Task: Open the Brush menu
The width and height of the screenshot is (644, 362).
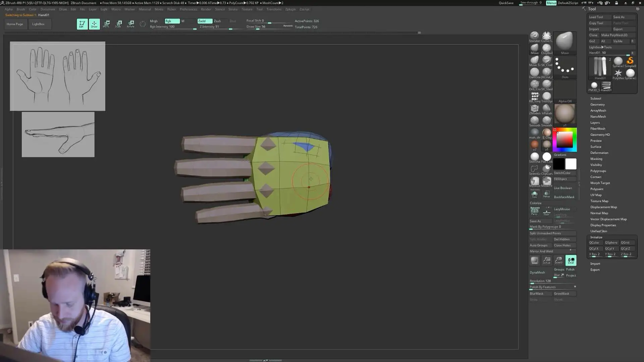Action: point(21,9)
